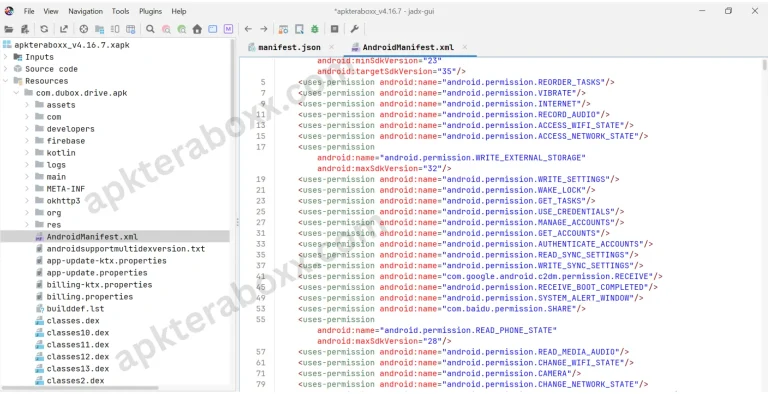Expand the kotlin folder

(27, 153)
